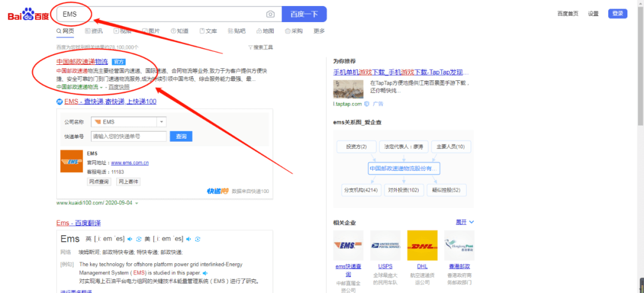Expand arrow after kuaidi100.com date

(x=137, y=203)
